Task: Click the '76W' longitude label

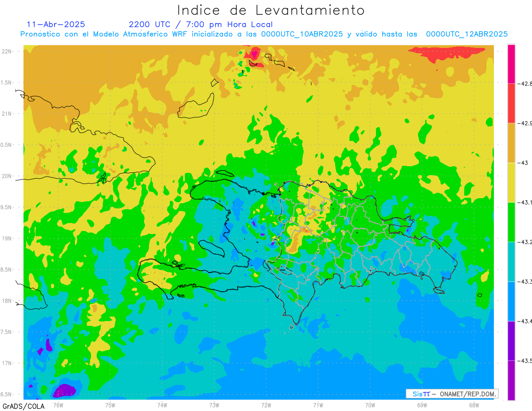Action: click(x=58, y=405)
